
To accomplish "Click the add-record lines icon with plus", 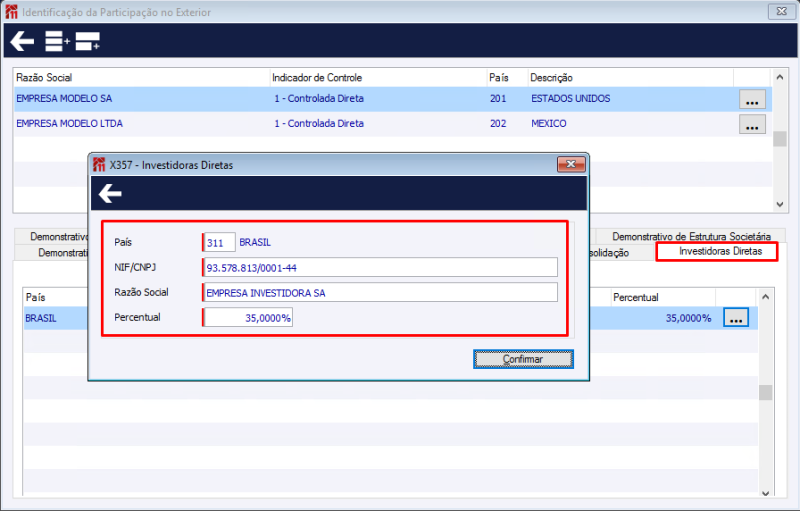I will pos(57,41).
